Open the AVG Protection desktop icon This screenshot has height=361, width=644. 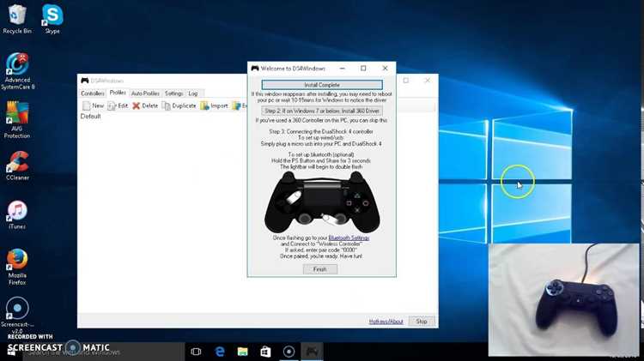point(17,120)
